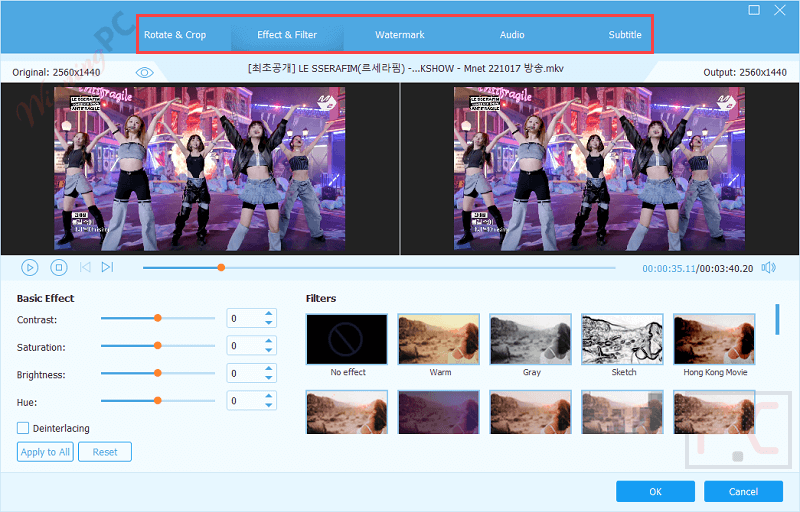Increase Hue value with up arrow
This screenshot has height=512, width=800.
[269, 396]
